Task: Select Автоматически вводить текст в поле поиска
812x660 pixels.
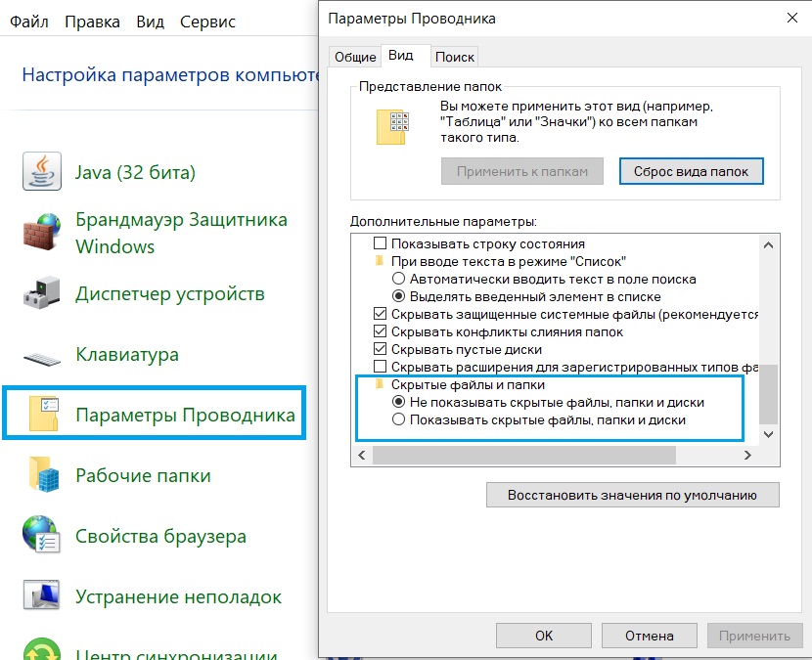Action: 398,279
